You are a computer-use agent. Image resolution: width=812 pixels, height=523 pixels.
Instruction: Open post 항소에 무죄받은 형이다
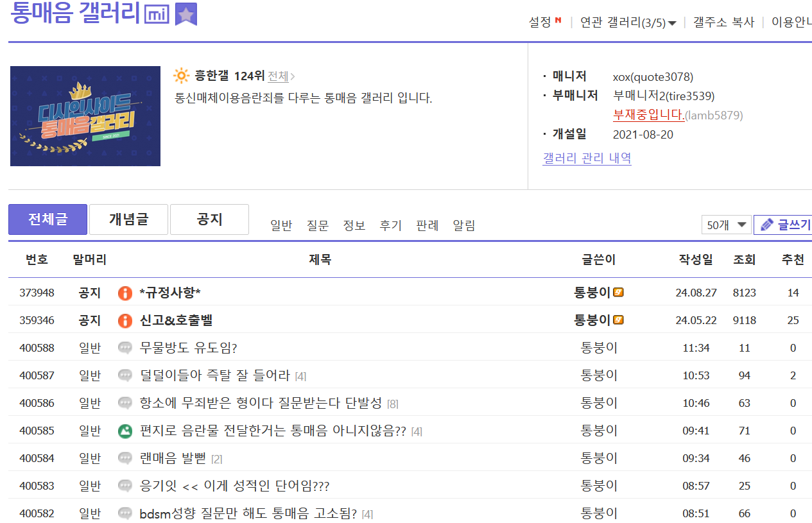(261, 403)
